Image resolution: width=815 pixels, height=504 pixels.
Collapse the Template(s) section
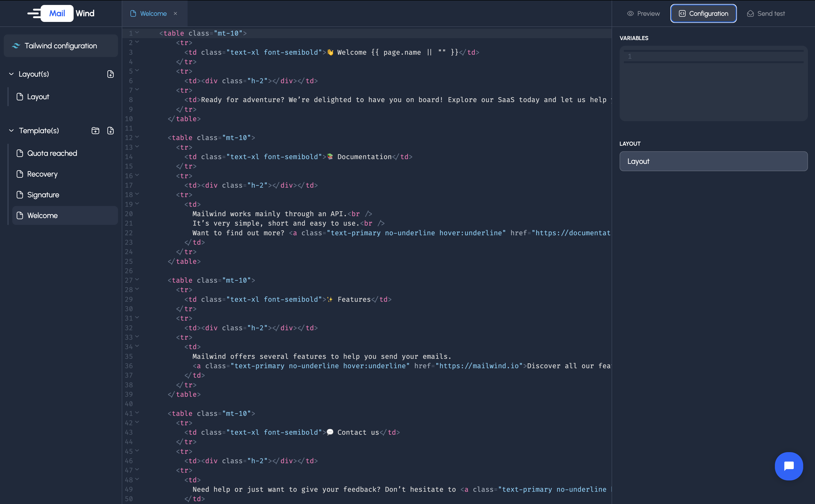(x=11, y=131)
